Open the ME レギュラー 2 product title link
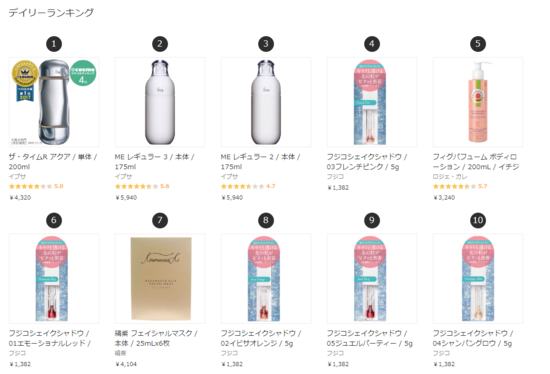Viewport: 550px width, 374px height. 260,162
